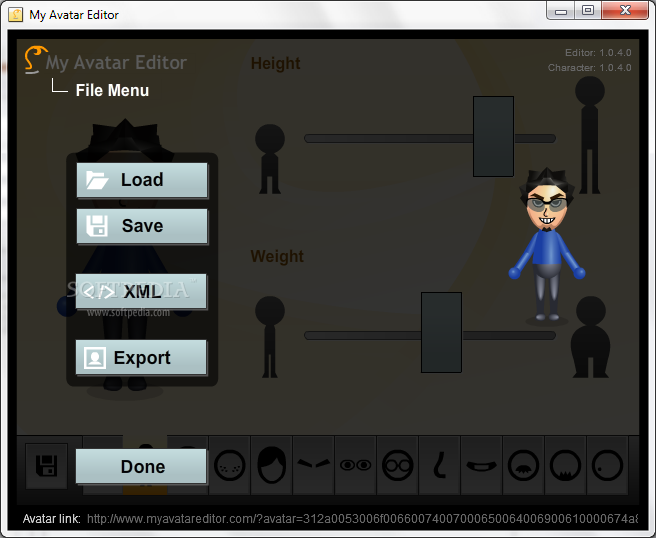Open the mouth category icon

pos(482,465)
